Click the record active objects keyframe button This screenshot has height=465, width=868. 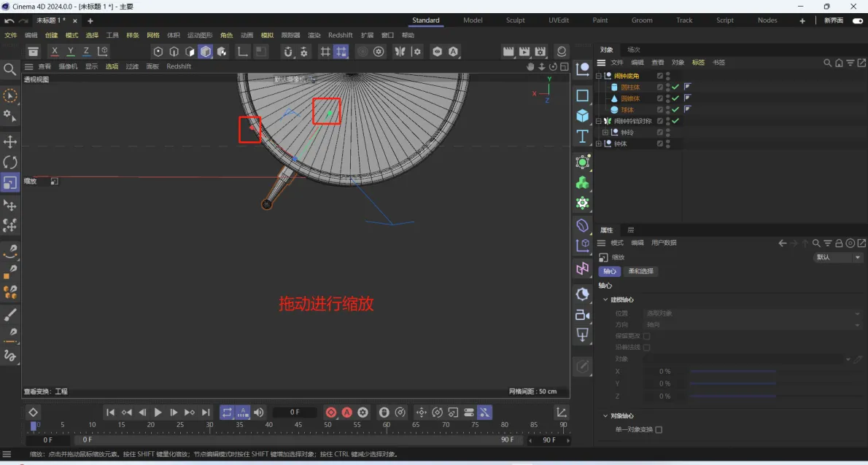point(331,413)
